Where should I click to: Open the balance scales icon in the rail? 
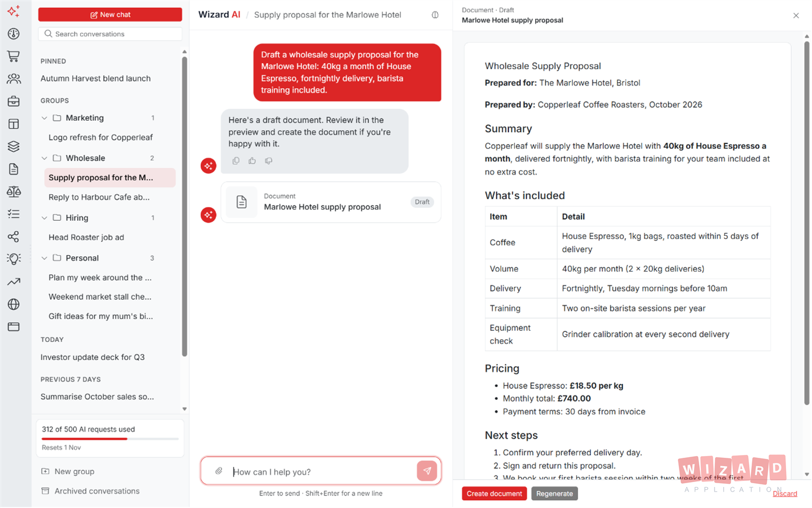(x=14, y=192)
